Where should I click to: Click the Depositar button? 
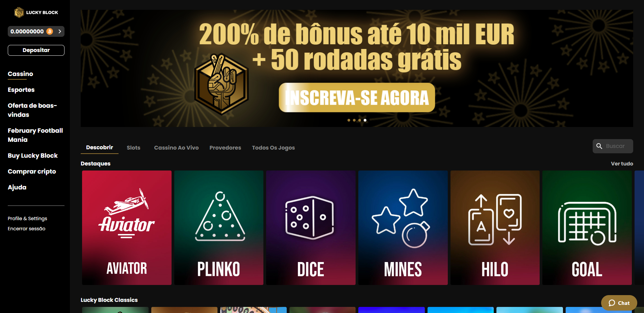36,50
